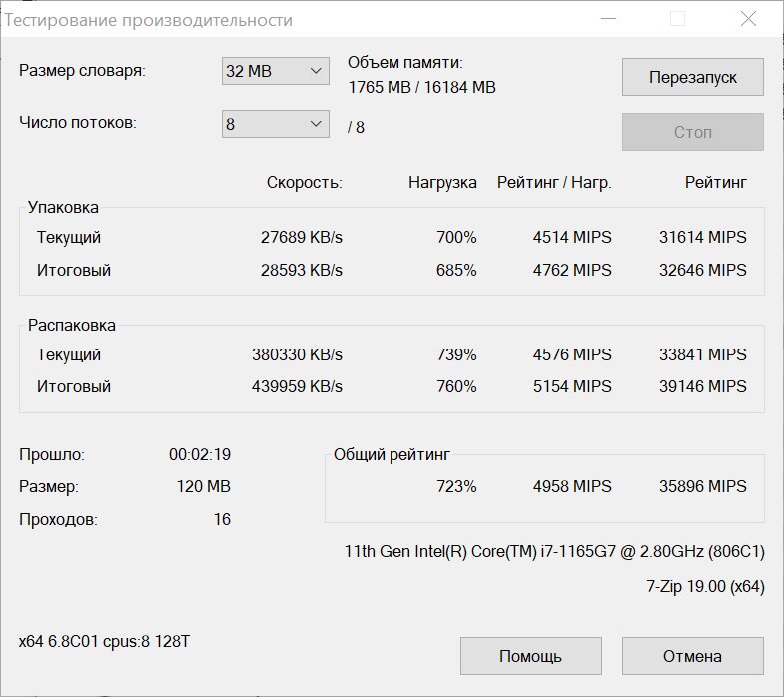
Task: Expand the thread count dropdown showing 8
Action: tap(275, 124)
